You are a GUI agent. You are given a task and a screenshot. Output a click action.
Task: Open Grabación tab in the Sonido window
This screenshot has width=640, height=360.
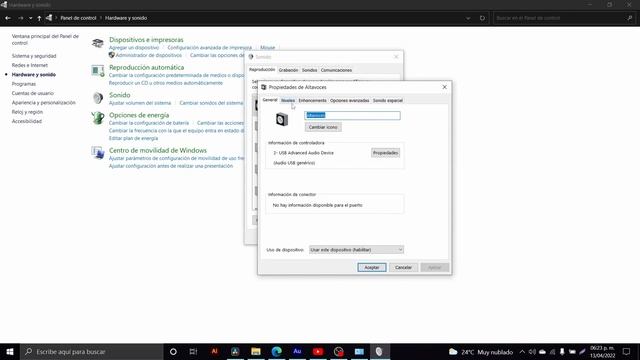[x=289, y=70]
